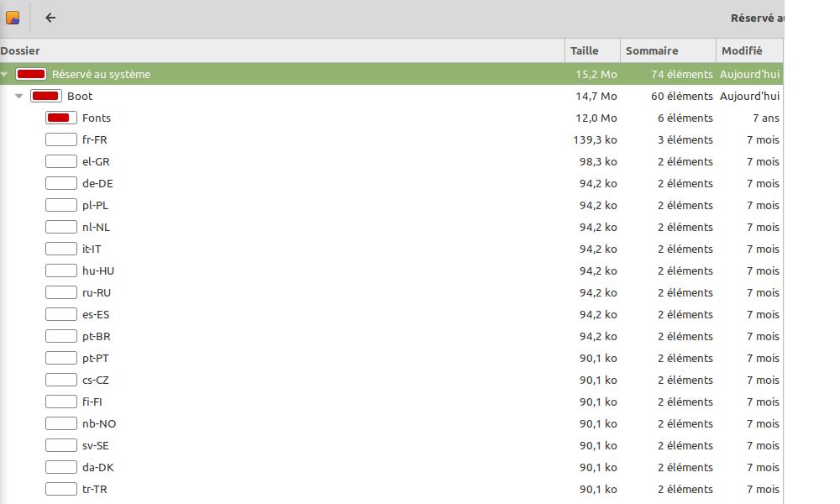Click the 14,7 Mo size value
The height and width of the screenshot is (504, 840).
(x=596, y=97)
